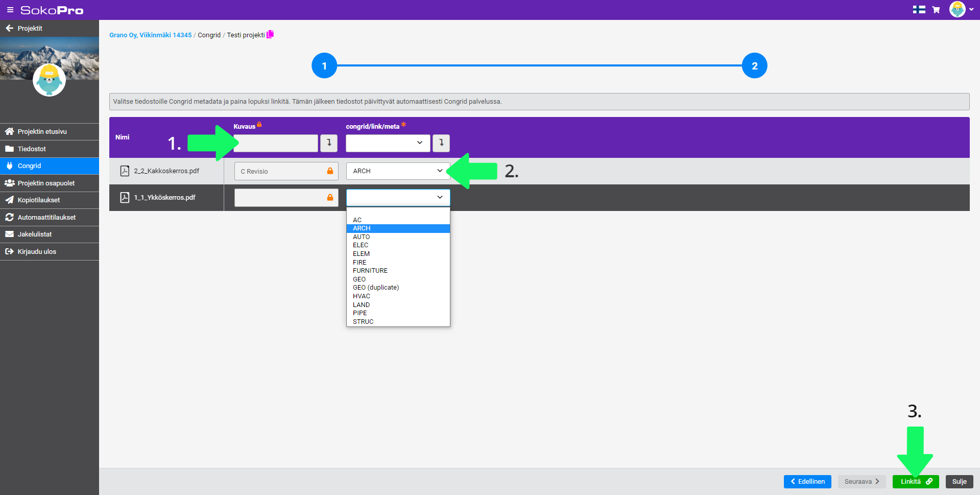This screenshot has width=980, height=495.
Task: Click the green Linkitä button
Action: pyautogui.click(x=916, y=482)
